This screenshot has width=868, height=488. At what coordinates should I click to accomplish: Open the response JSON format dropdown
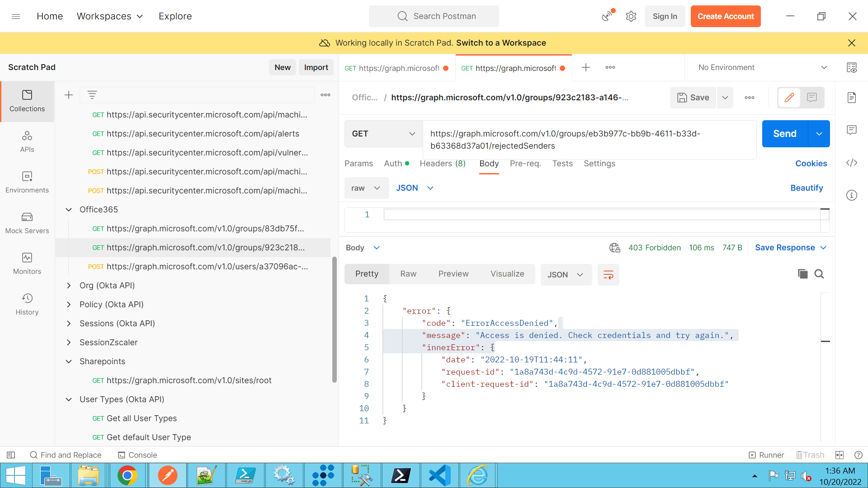coord(566,275)
